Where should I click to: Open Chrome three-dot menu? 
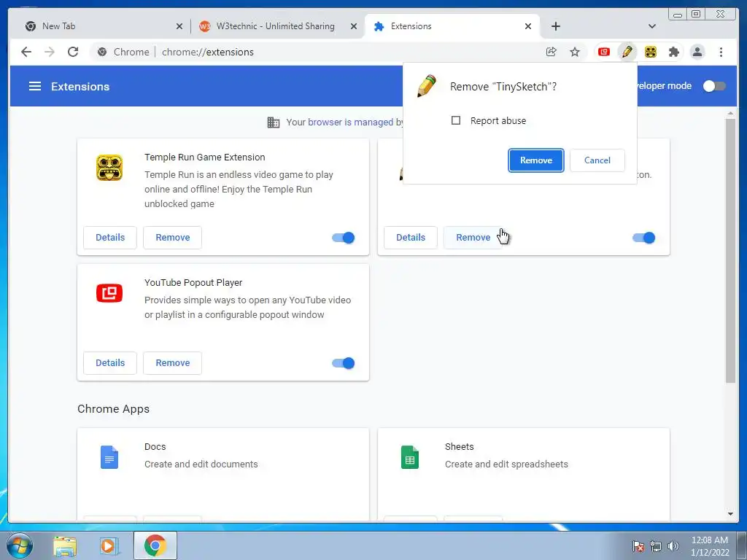pyautogui.click(x=721, y=52)
